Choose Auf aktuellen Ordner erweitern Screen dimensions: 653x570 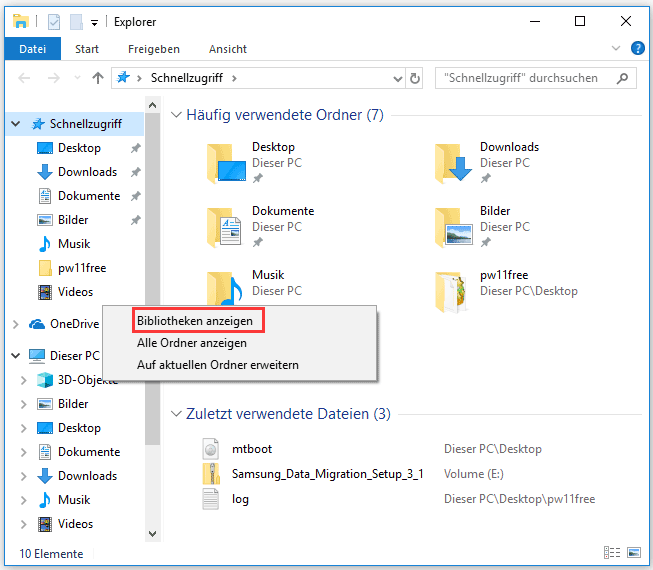point(218,365)
